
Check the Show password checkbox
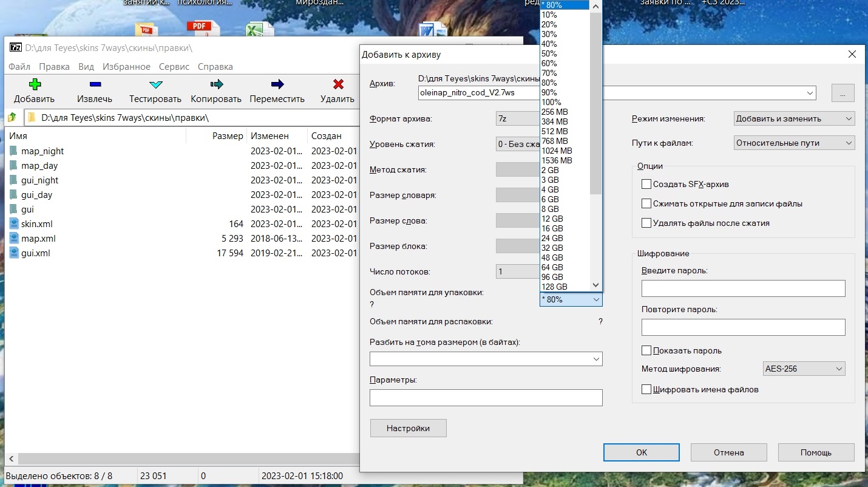pos(646,350)
